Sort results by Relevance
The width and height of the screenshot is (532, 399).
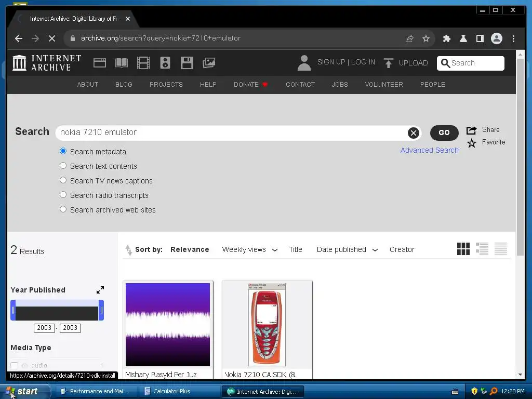190,250
